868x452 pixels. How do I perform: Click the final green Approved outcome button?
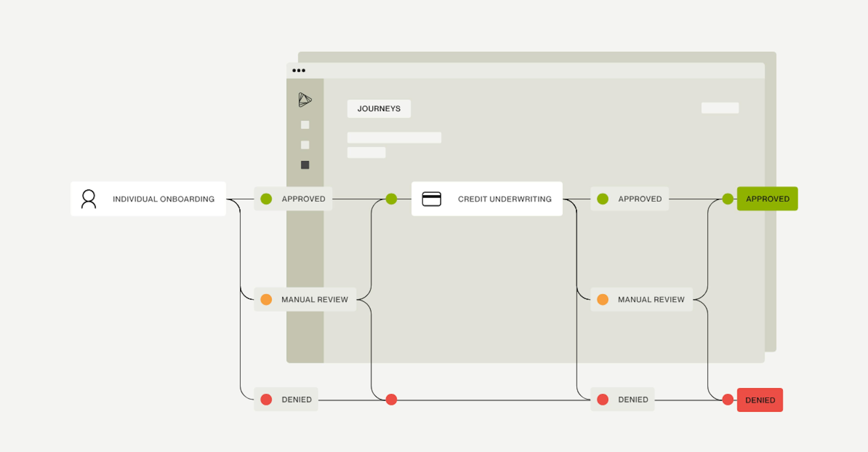[767, 199]
